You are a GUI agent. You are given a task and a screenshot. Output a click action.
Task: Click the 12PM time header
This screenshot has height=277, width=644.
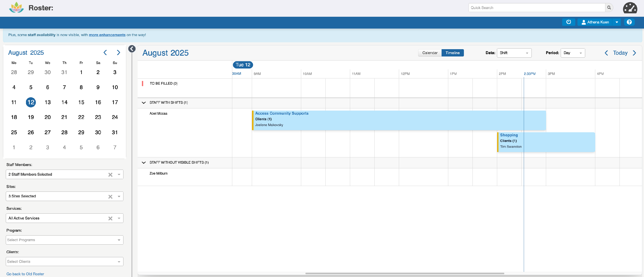(405, 74)
